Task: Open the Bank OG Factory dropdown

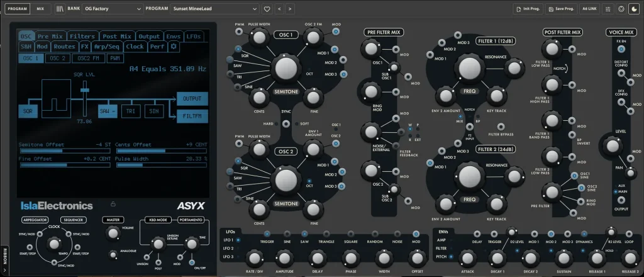Action: [x=113, y=9]
